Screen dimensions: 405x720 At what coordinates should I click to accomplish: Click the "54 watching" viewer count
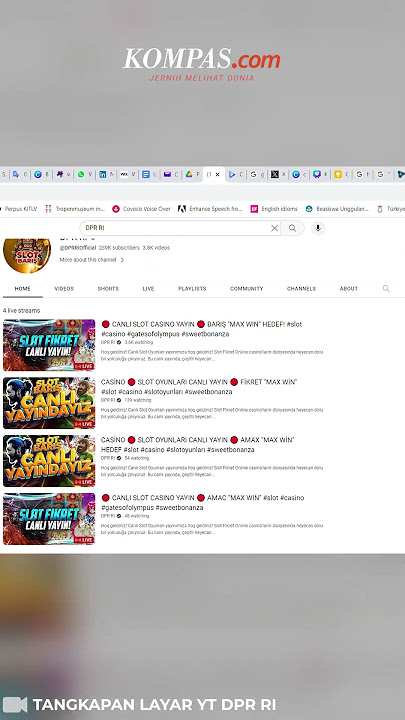click(x=136, y=458)
